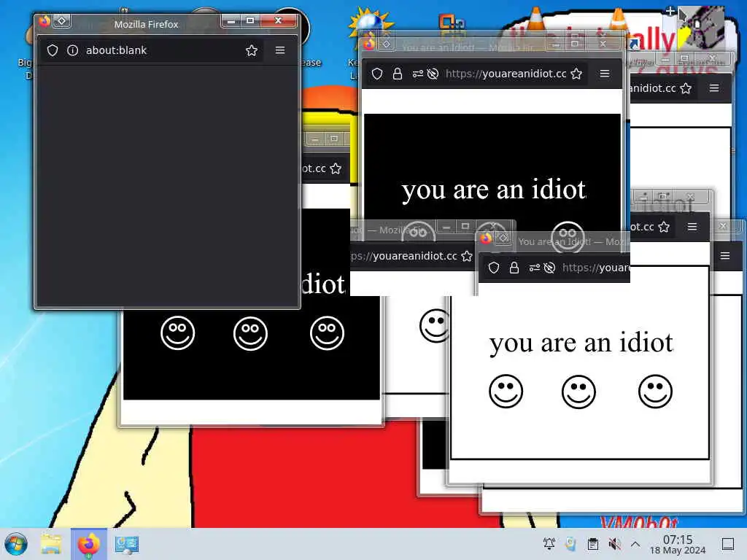Viewport: 747px width, 560px height.
Task: Bookmark the about:blank page with star
Action: pyautogui.click(x=252, y=50)
